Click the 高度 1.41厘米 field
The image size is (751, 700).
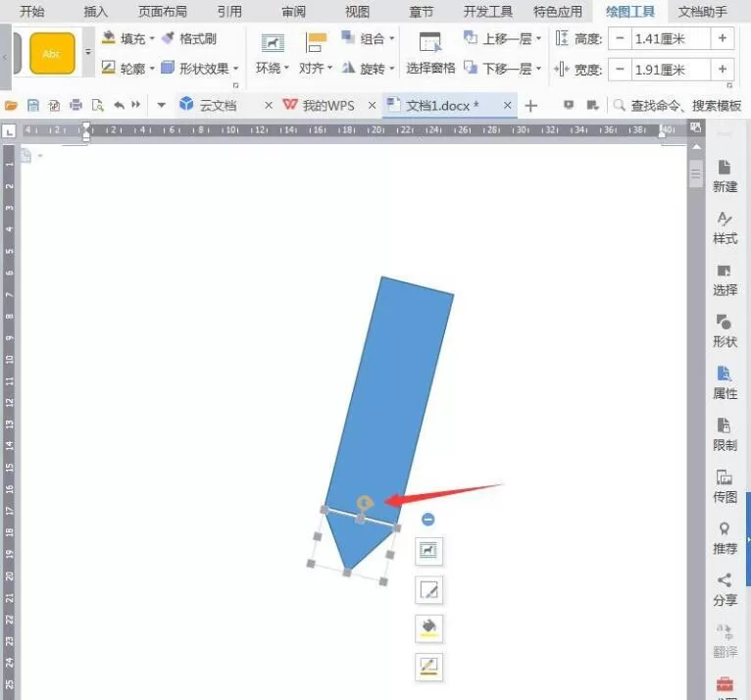[x=671, y=38]
